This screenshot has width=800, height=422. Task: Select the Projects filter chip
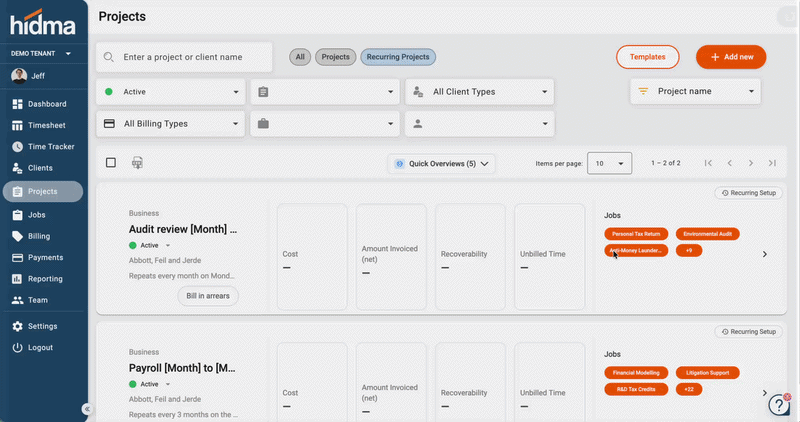coord(335,57)
